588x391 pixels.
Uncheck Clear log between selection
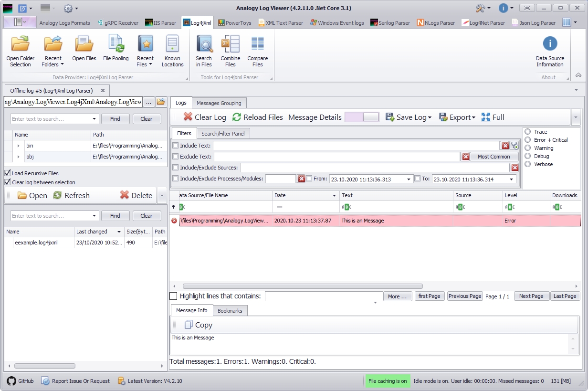pos(7,182)
